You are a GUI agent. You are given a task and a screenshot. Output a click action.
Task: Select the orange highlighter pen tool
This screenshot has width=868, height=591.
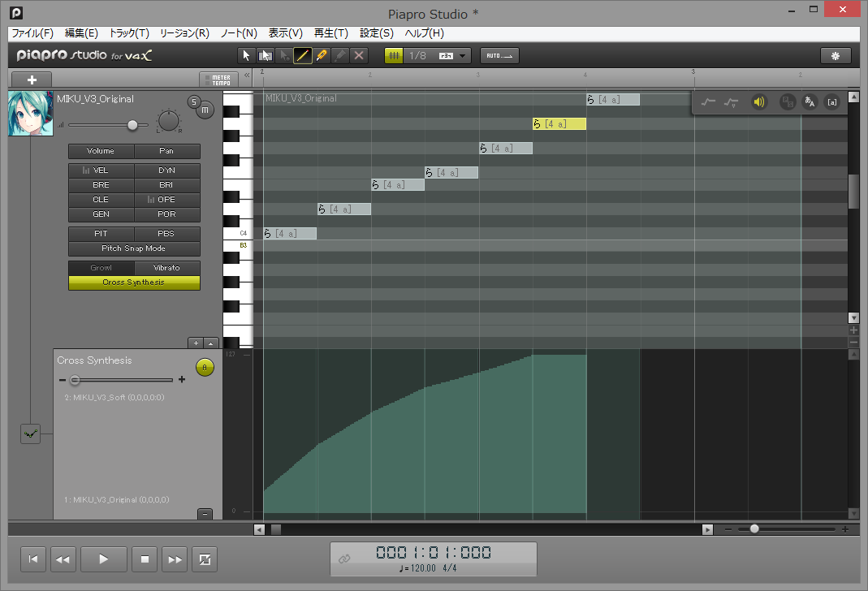pyautogui.click(x=321, y=55)
